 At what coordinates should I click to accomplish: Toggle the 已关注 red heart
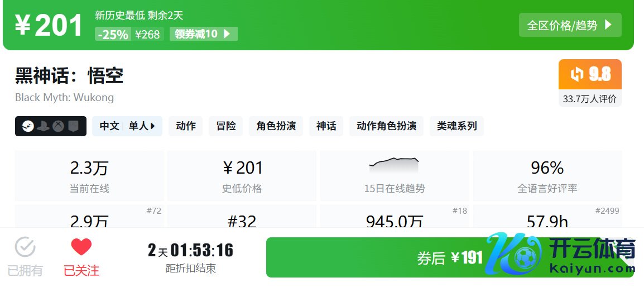(81, 247)
